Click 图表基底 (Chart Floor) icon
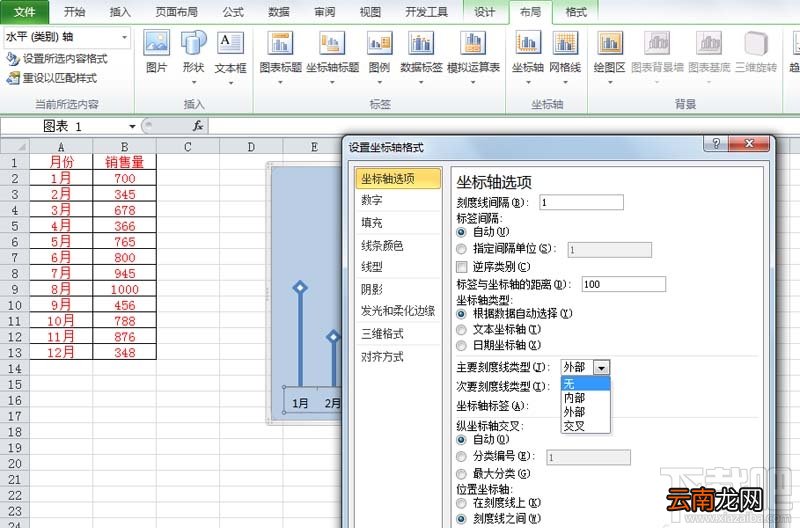This screenshot has height=528, width=800. (x=709, y=43)
